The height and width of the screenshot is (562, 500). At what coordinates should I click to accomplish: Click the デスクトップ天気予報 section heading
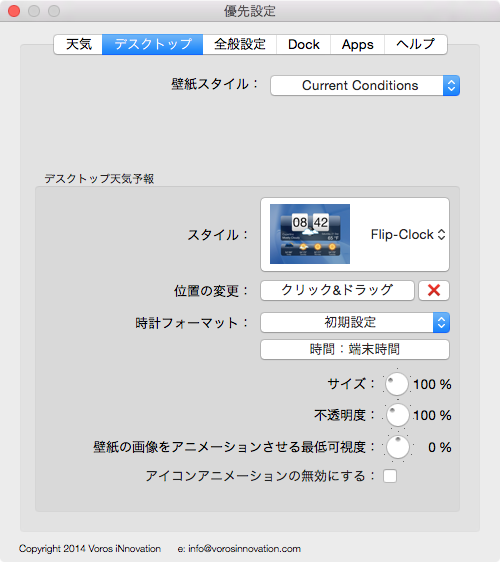pyautogui.click(x=99, y=178)
